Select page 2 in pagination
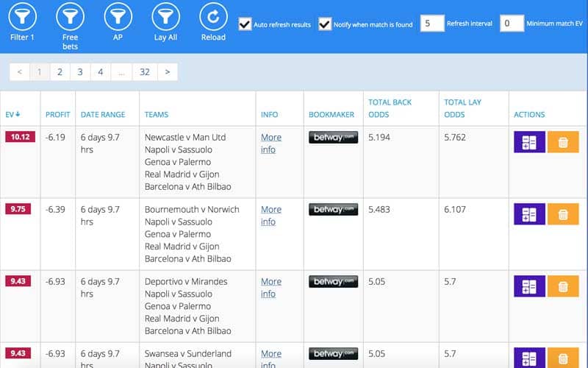The height and width of the screenshot is (368, 588). [60, 71]
